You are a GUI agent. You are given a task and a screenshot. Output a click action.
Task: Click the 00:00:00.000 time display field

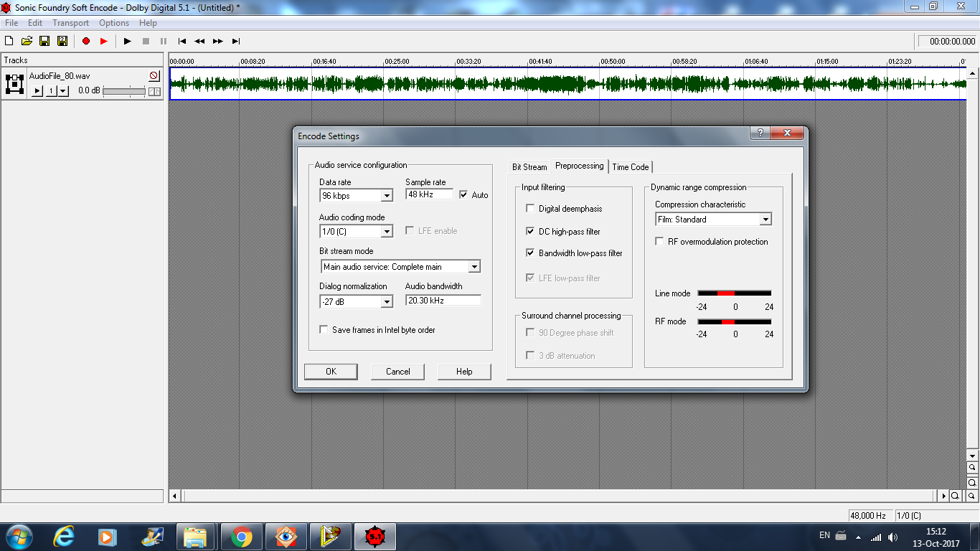[x=948, y=42]
